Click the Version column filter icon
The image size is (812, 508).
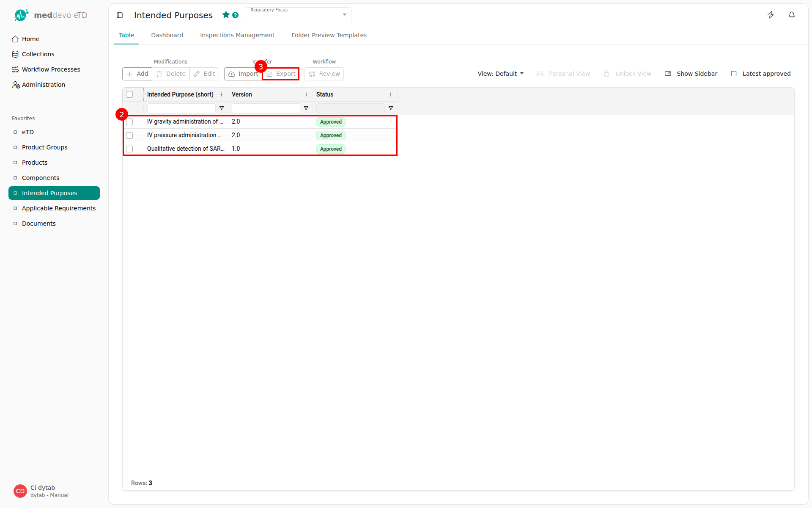click(306, 108)
